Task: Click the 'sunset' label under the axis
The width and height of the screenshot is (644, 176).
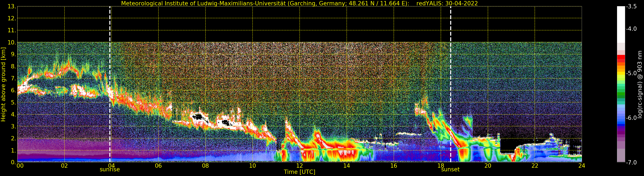Action: (450, 170)
